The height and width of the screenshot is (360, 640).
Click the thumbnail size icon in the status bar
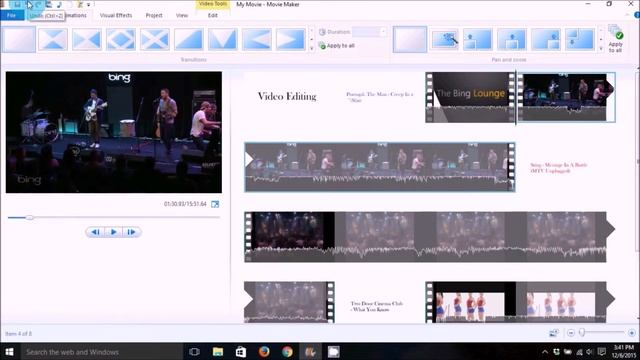[x=554, y=333]
